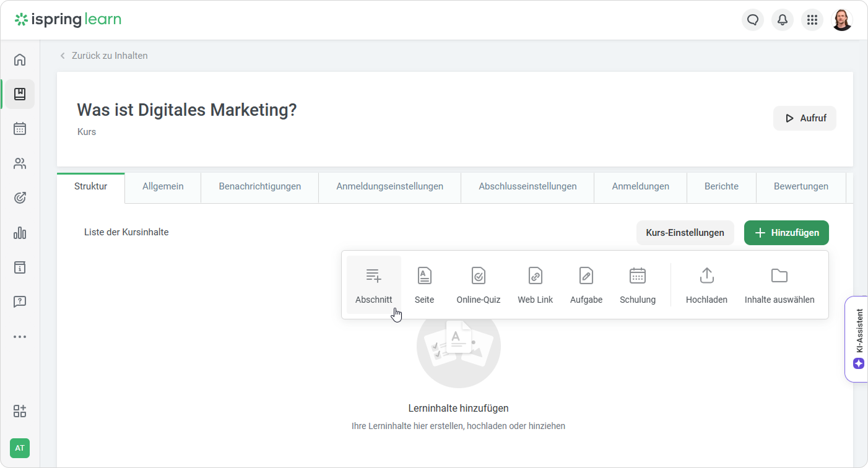868x468 pixels.
Task: Add a Web Link item
Action: point(535,285)
